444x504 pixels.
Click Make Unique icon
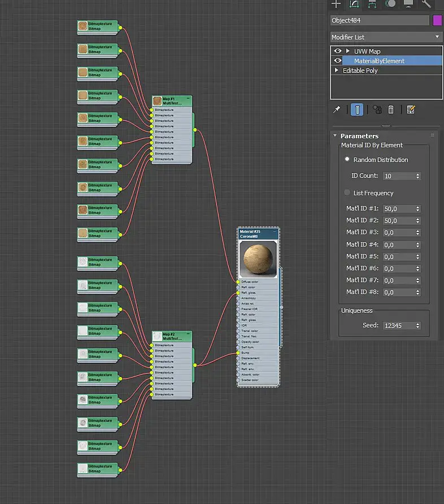[377, 109]
